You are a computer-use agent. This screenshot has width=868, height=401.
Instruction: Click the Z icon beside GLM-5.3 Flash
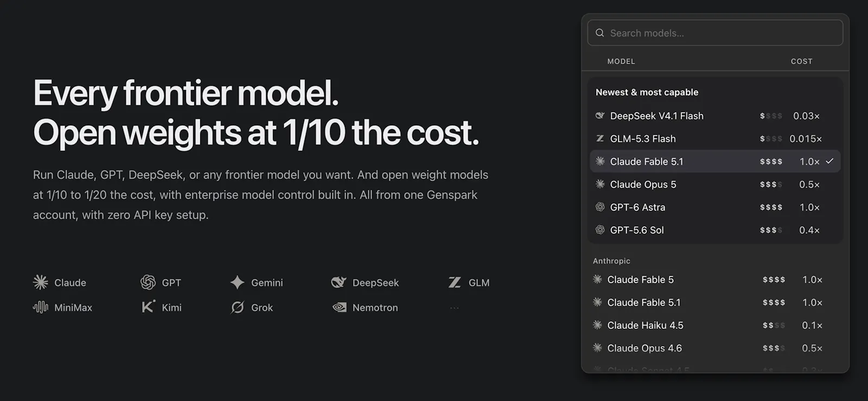pyautogui.click(x=600, y=138)
